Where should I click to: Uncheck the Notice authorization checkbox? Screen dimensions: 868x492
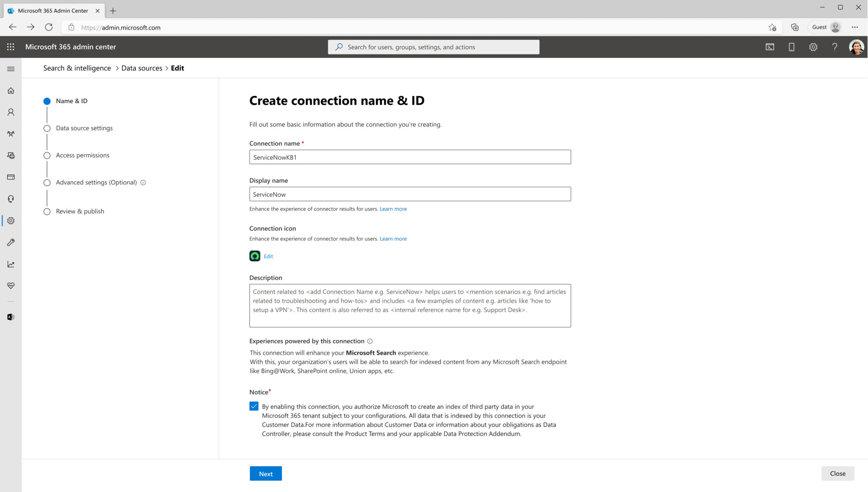pos(253,406)
